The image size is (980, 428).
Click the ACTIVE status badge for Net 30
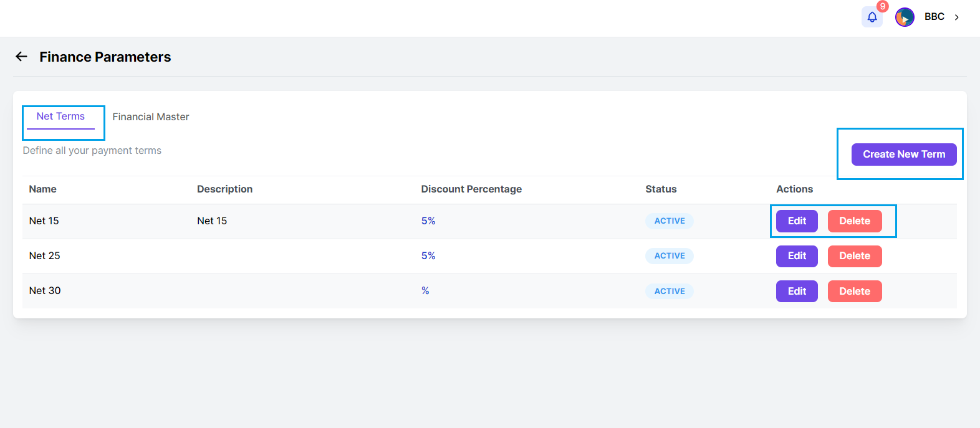point(670,291)
